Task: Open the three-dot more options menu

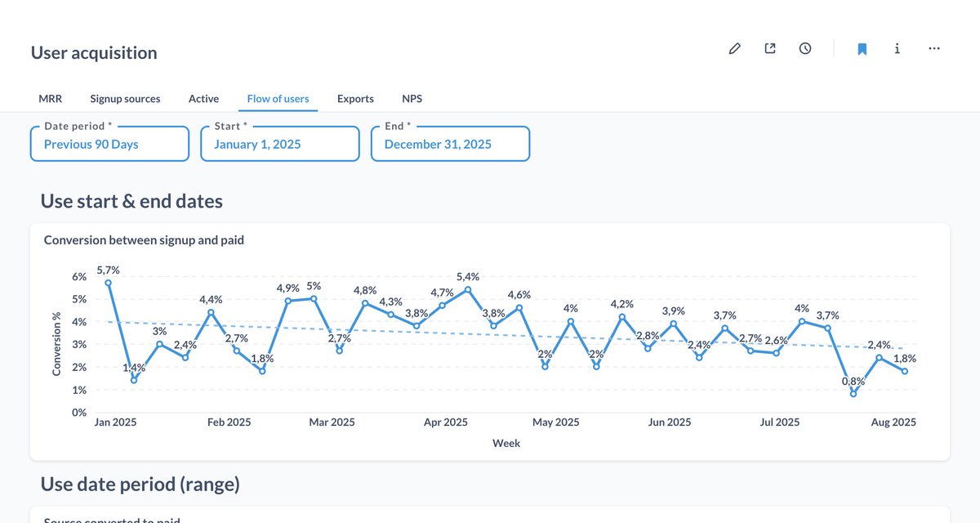Action: pos(934,49)
